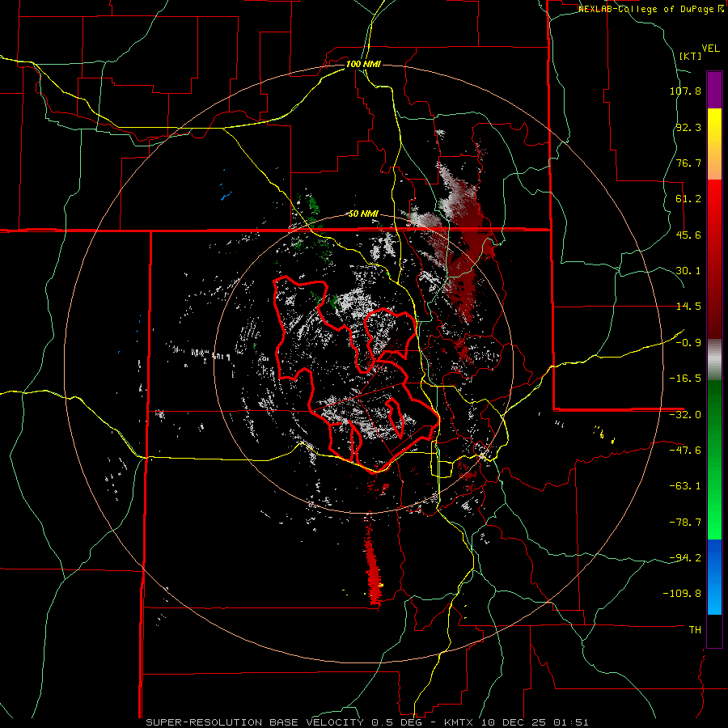Pick the gray segment of the velocity color bar

pos(714,360)
